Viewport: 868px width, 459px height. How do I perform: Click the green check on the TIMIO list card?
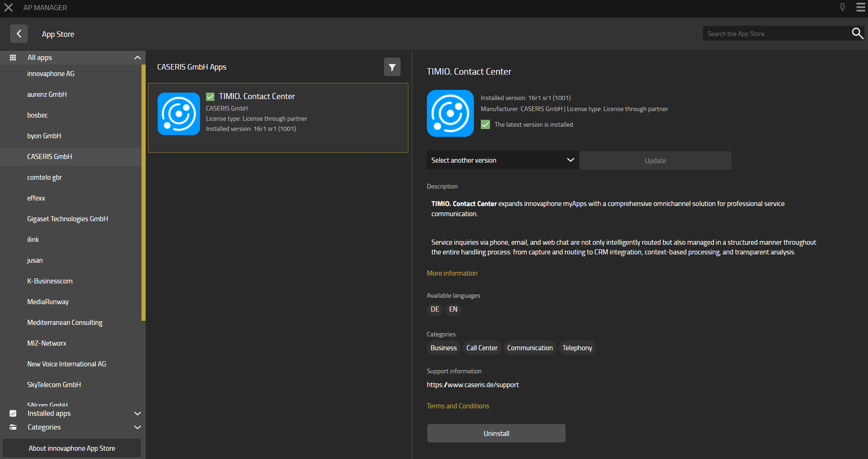tap(210, 96)
